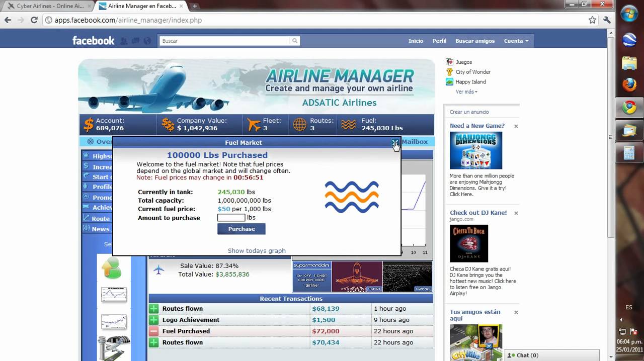The image size is (644, 361).
Task: Expand the Cuenta dropdown
Action: [x=516, y=41]
